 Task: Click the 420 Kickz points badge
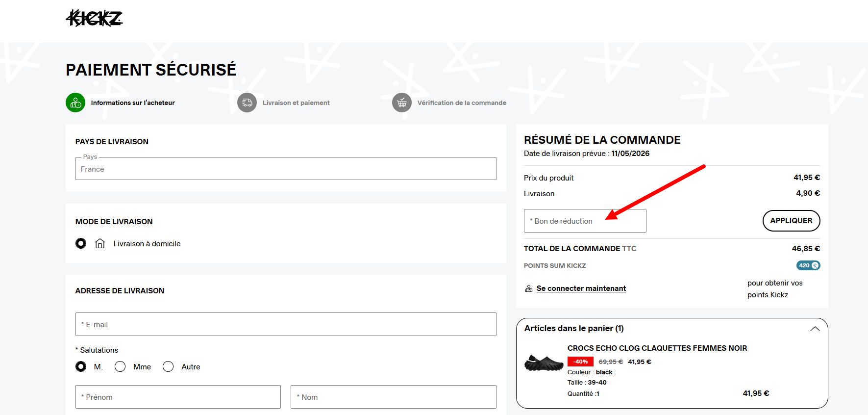pyautogui.click(x=808, y=265)
